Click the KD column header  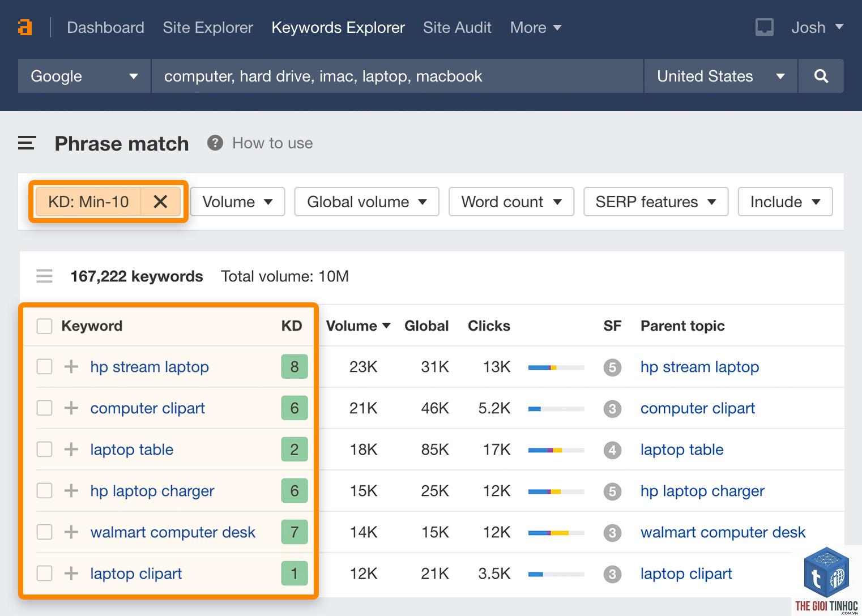292,326
